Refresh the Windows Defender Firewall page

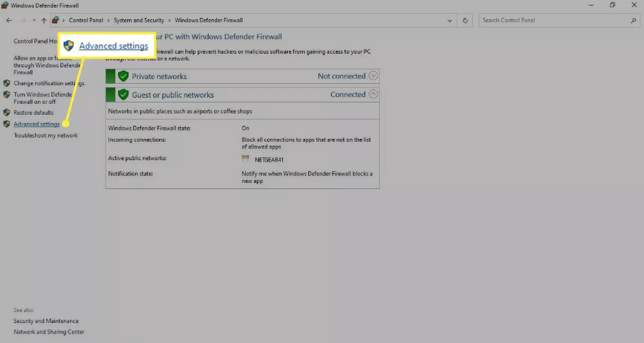pyautogui.click(x=465, y=20)
